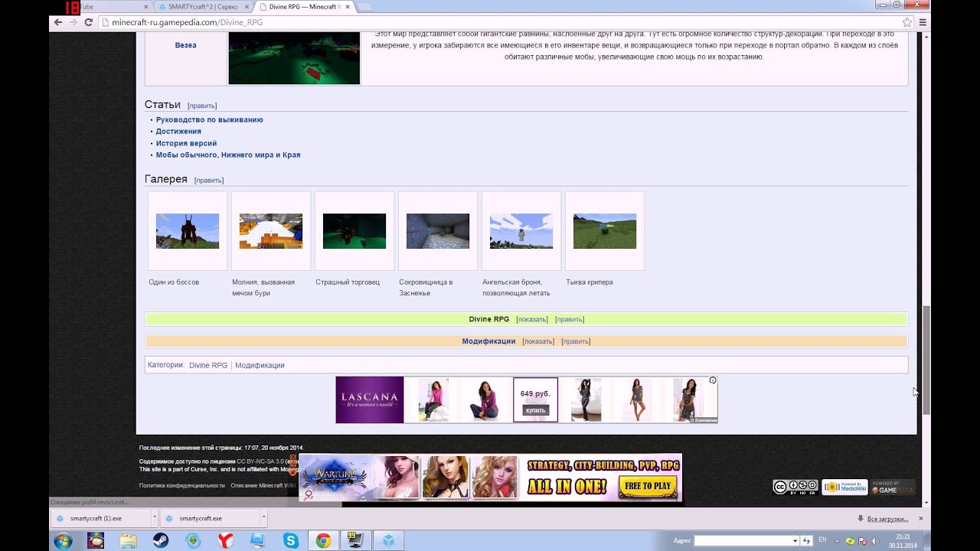980x551 pixels.
Task: Open Skype from the taskbar
Action: 291,541
